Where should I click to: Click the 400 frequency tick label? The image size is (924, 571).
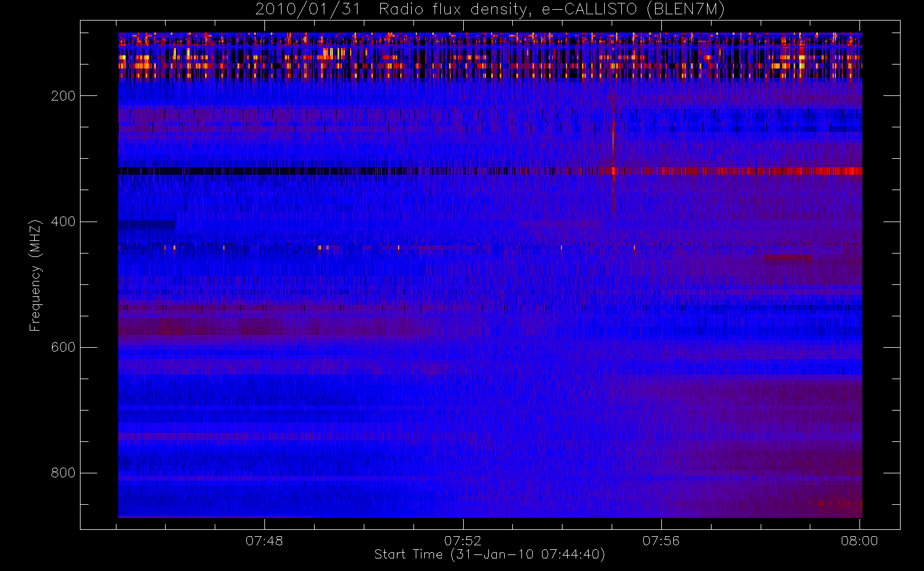(x=63, y=222)
